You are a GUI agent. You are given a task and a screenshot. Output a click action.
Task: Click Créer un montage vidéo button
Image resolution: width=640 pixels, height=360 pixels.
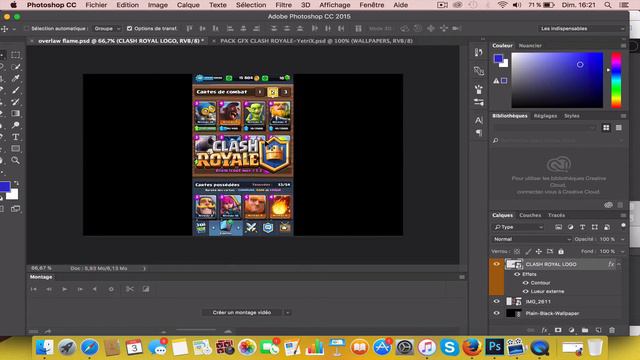[242, 313]
